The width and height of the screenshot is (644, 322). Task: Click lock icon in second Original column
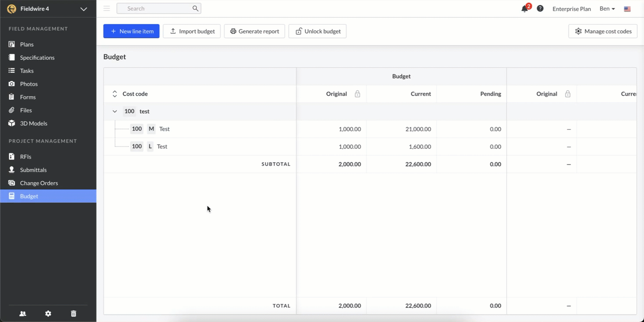coord(568,94)
